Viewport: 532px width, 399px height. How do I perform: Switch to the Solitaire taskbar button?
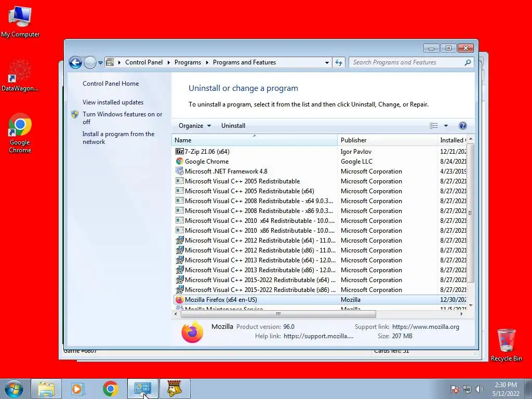175,389
